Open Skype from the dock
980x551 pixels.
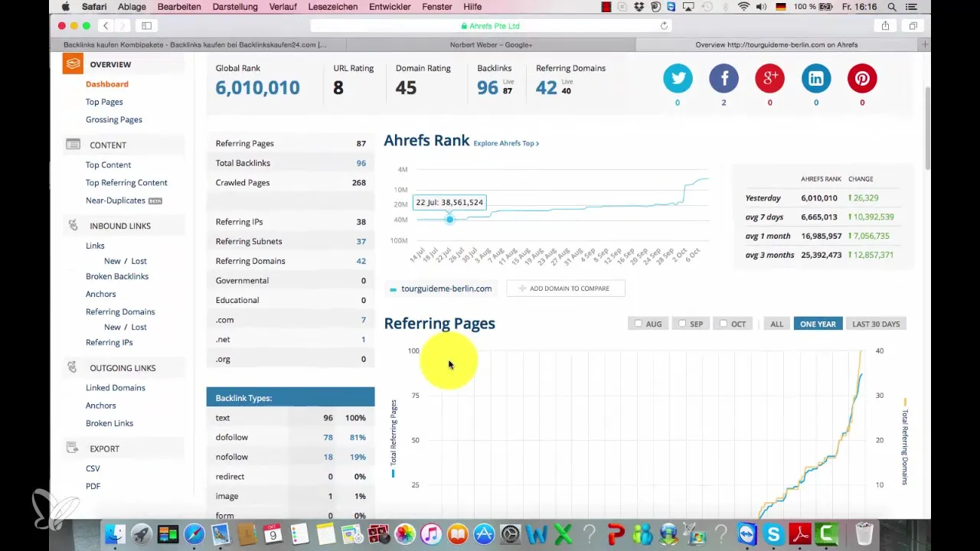click(774, 533)
